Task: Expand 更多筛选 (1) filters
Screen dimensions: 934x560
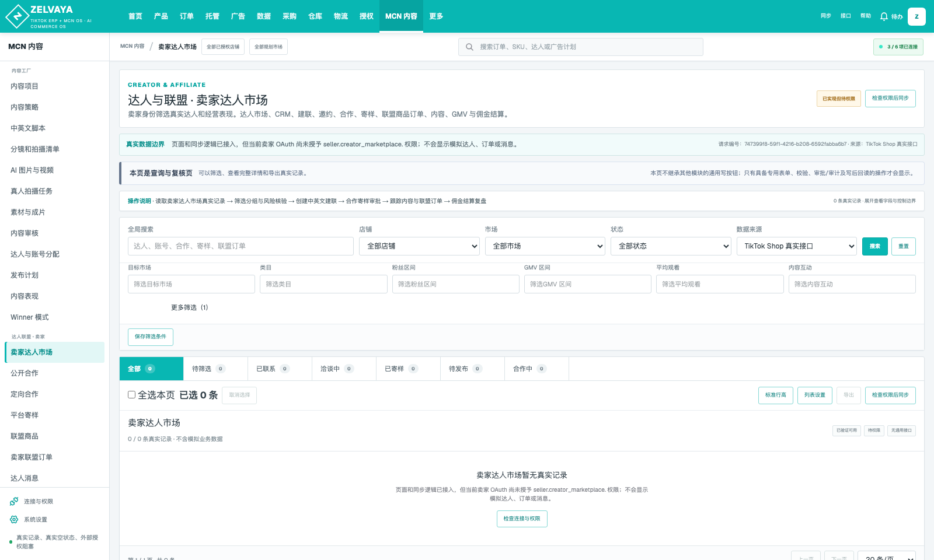Action: (x=189, y=307)
